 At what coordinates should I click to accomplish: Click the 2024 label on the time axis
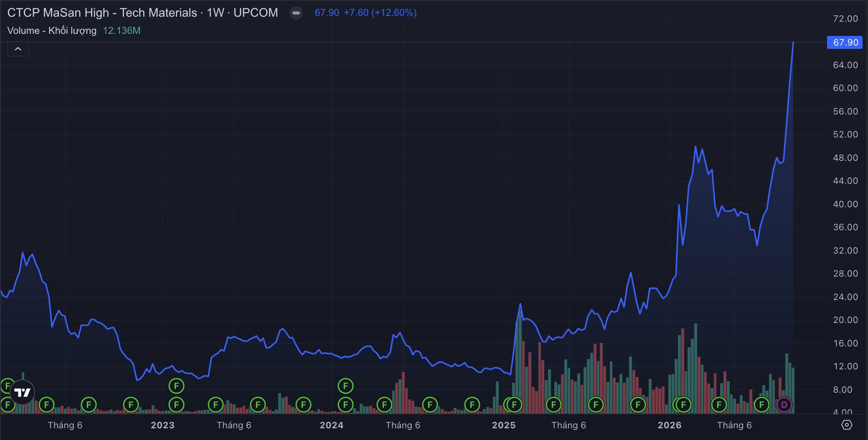pos(332,425)
